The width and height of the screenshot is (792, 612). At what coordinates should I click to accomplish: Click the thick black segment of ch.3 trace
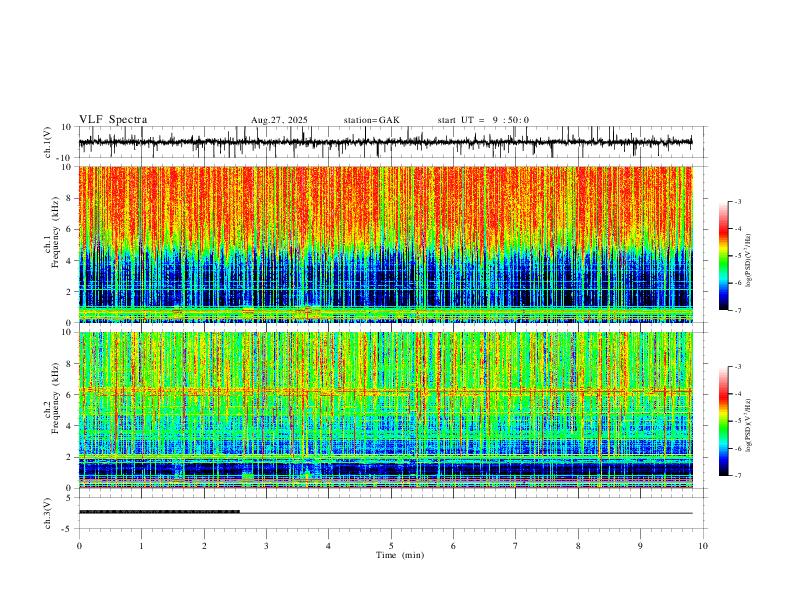tap(159, 512)
